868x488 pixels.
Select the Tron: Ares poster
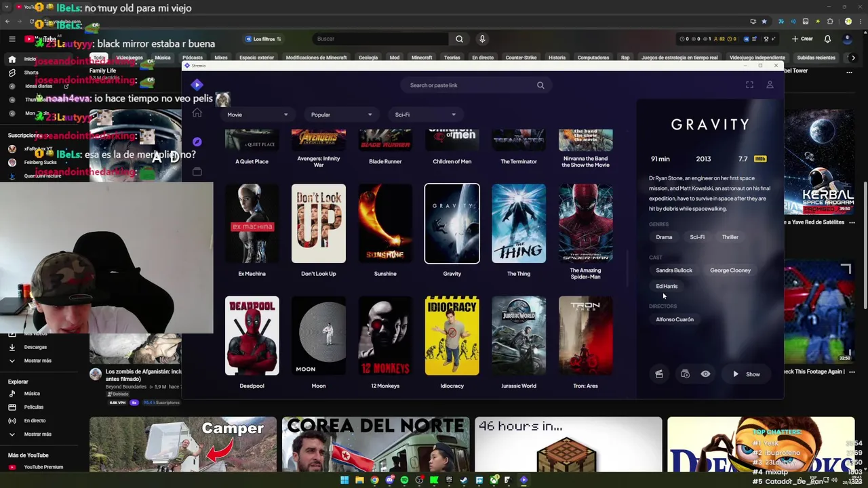click(585, 335)
